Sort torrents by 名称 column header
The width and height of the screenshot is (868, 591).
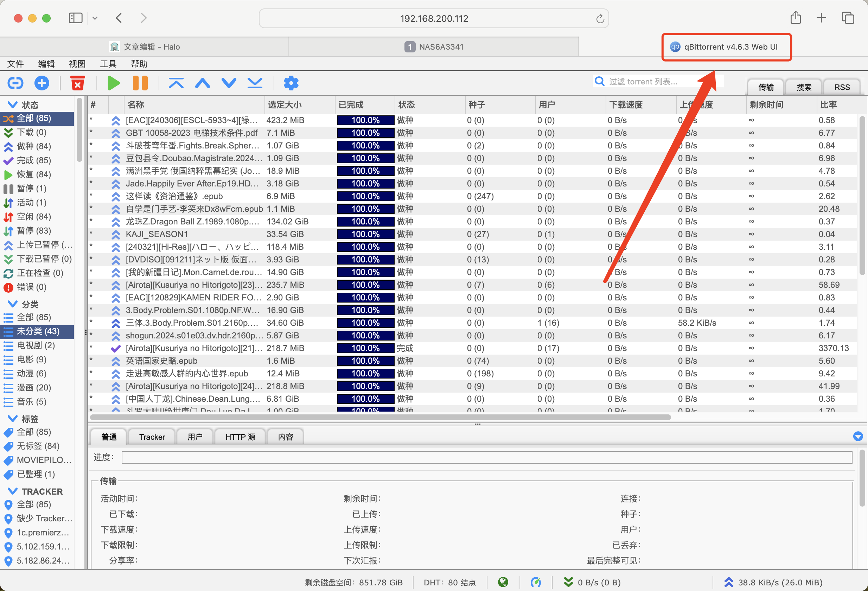click(x=194, y=104)
